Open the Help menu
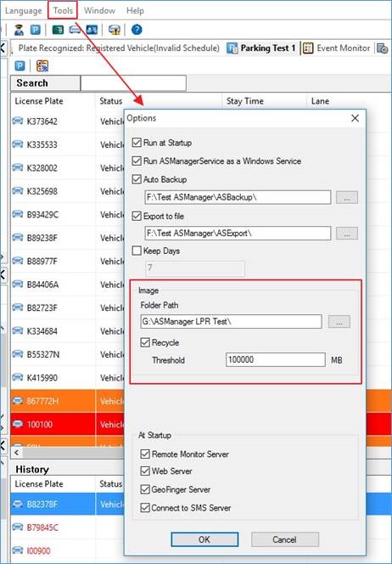The width and height of the screenshot is (392, 564). [x=135, y=11]
